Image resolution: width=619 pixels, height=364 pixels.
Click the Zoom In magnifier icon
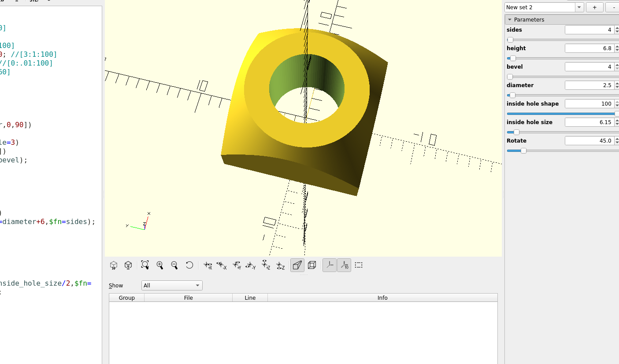[x=160, y=265]
